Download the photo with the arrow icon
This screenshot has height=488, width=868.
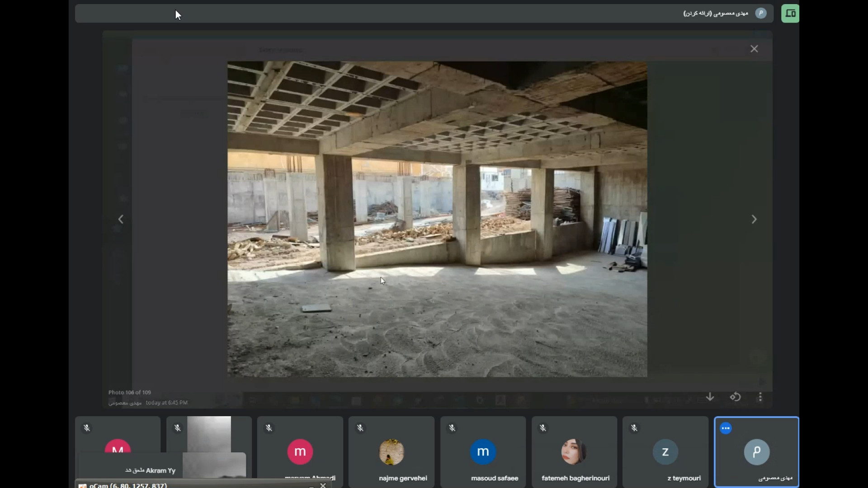(710, 397)
